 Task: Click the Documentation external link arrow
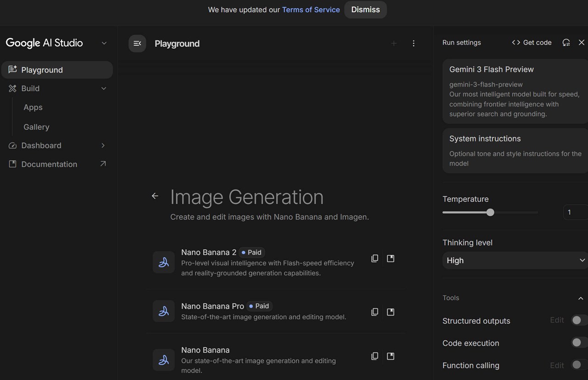click(103, 164)
